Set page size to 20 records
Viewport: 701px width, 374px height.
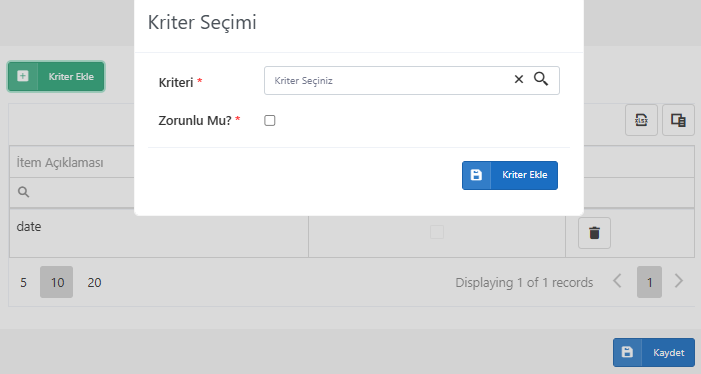coord(94,282)
